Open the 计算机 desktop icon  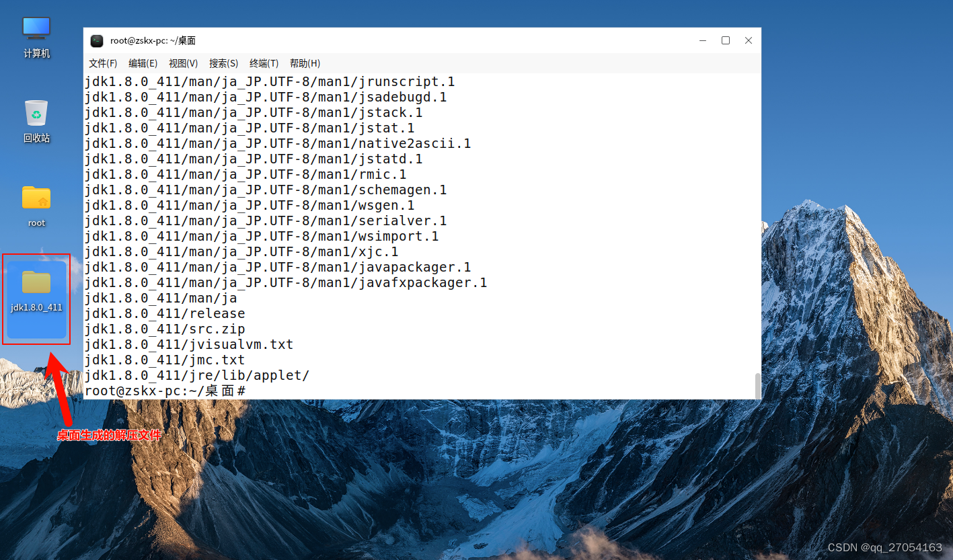36,37
